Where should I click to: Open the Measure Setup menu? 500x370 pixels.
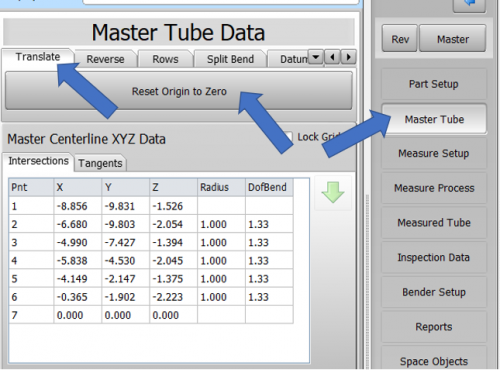(434, 153)
